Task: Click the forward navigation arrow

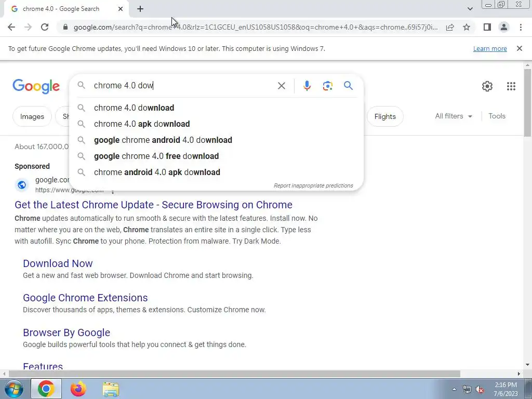Action: click(28, 27)
